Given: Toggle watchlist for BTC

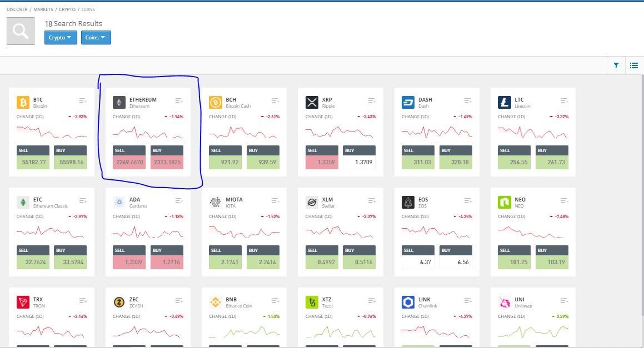Looking at the screenshot, I should click(x=83, y=100).
